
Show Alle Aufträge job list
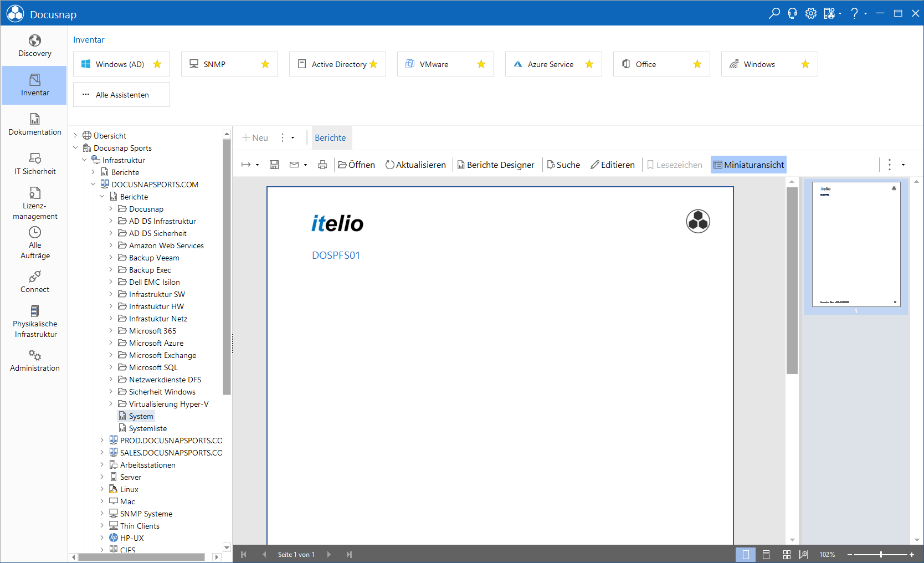[x=34, y=243]
